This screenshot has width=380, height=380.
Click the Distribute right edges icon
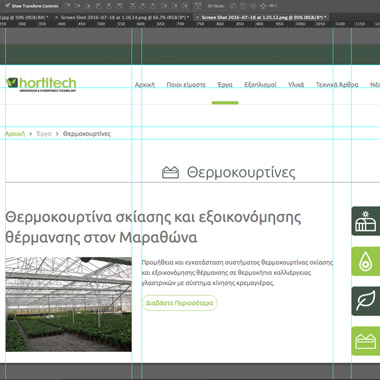click(x=185, y=6)
